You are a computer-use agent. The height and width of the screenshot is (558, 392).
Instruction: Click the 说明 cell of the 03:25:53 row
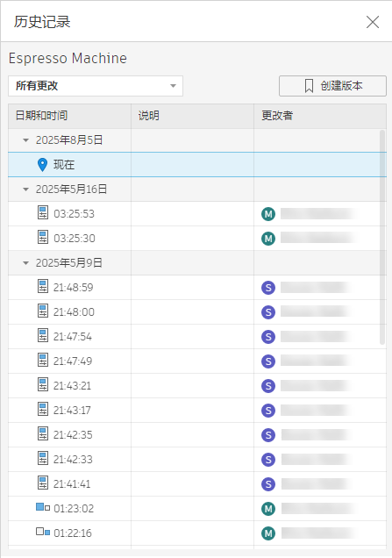(x=192, y=214)
